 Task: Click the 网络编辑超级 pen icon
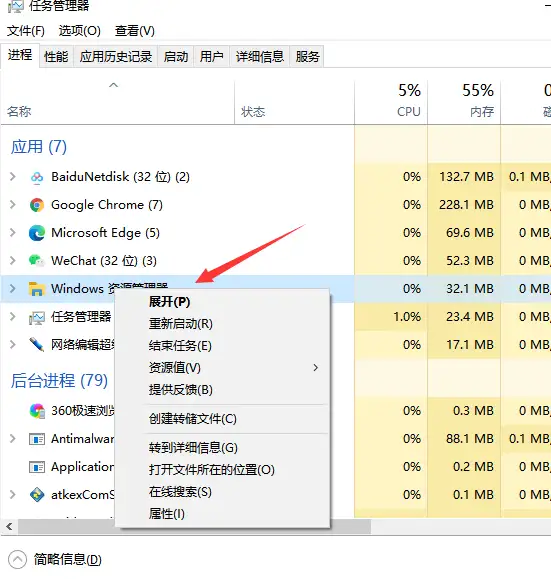(37, 345)
